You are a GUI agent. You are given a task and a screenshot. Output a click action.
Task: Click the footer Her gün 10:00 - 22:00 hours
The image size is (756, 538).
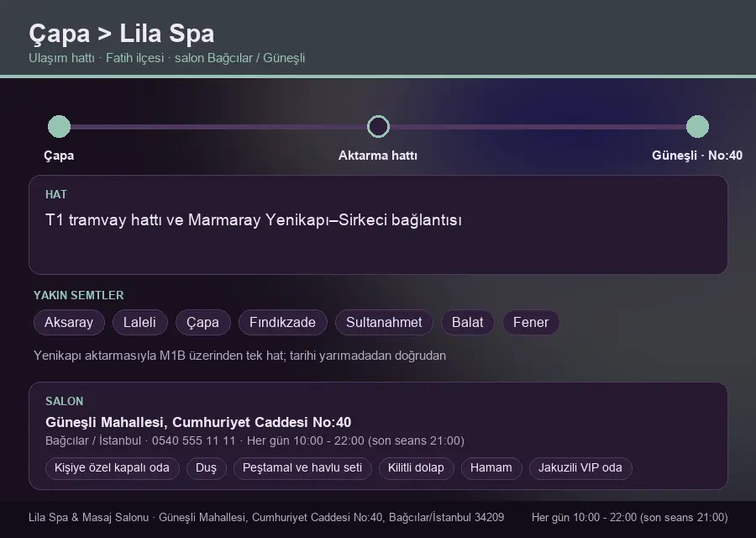[x=630, y=517]
